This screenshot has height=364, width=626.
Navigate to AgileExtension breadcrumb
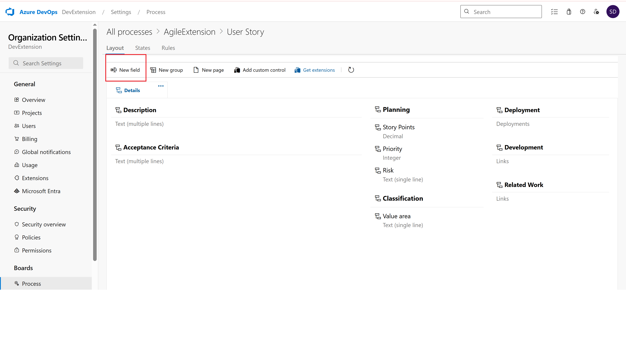[x=189, y=32]
